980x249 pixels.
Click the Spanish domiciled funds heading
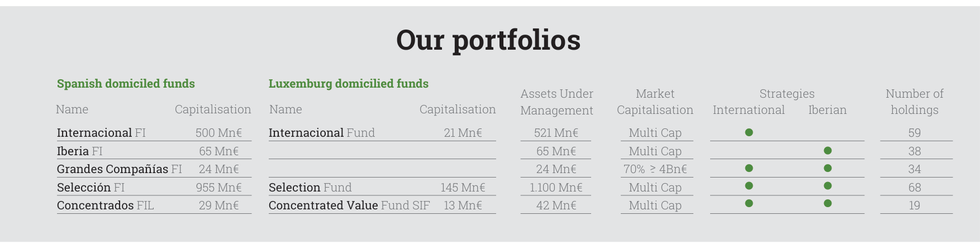pyautogui.click(x=126, y=84)
